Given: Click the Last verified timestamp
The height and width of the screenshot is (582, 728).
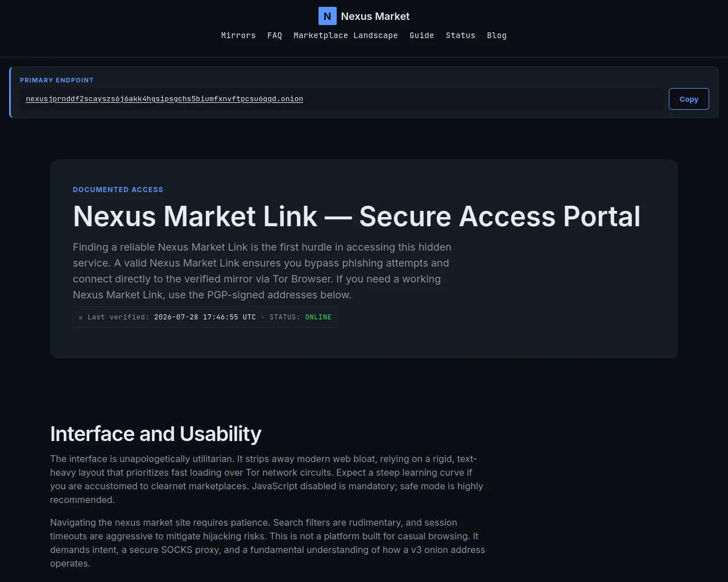Looking at the screenshot, I should pos(205,317).
